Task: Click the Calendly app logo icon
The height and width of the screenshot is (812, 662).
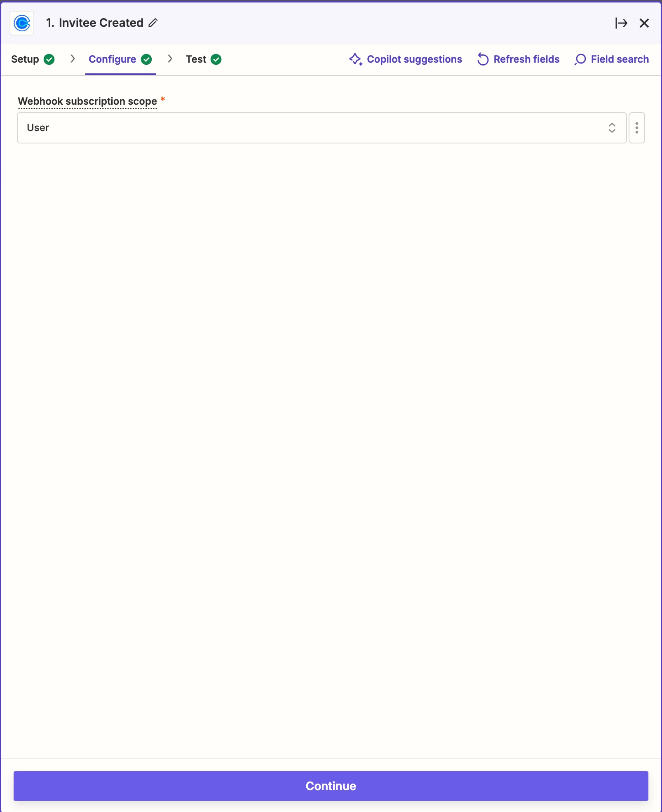Action: (22, 23)
